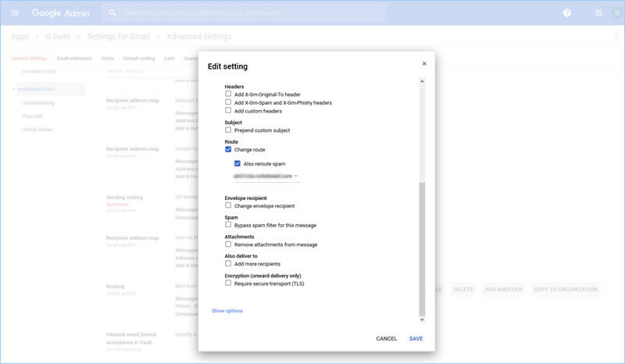
Task: Select Johannesburg organization
Action: pos(38,103)
